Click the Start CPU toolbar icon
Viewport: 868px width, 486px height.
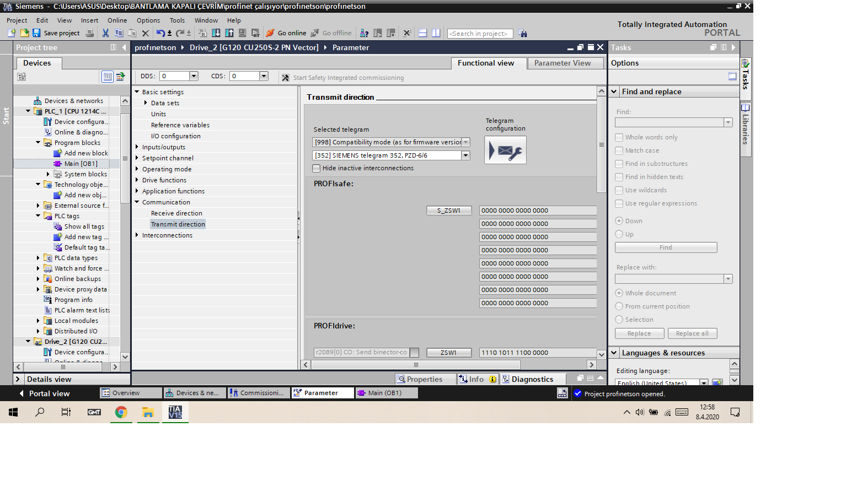click(x=378, y=33)
